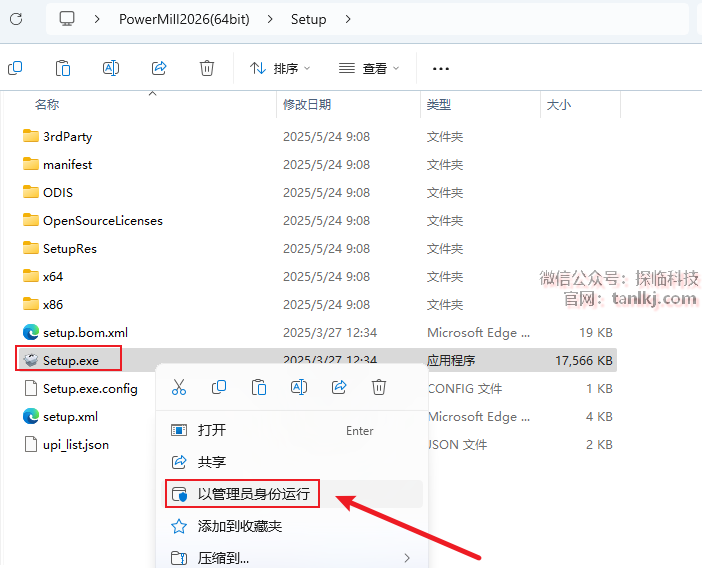Select the SetupRes folder name
Image resolution: width=702 pixels, height=568 pixels.
(70, 248)
